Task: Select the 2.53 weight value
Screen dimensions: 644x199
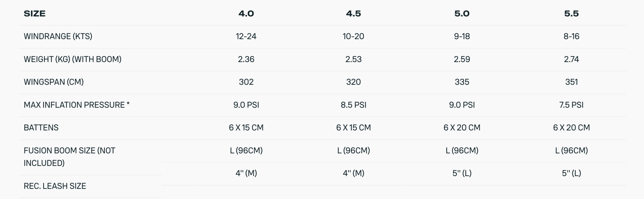Action: click(353, 59)
